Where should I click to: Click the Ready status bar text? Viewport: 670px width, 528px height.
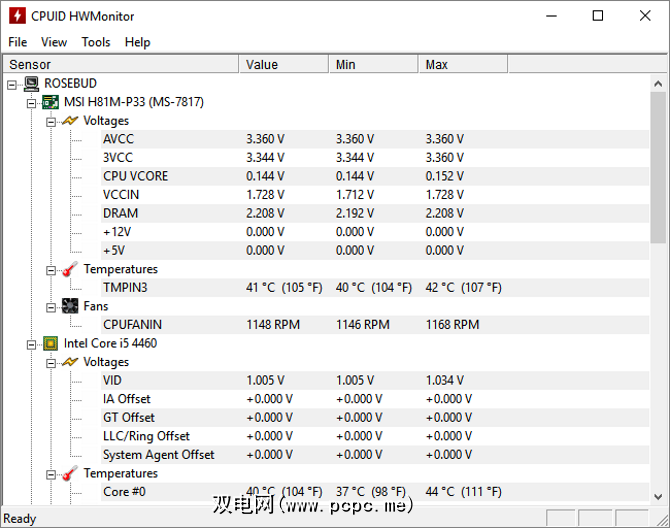click(20, 519)
